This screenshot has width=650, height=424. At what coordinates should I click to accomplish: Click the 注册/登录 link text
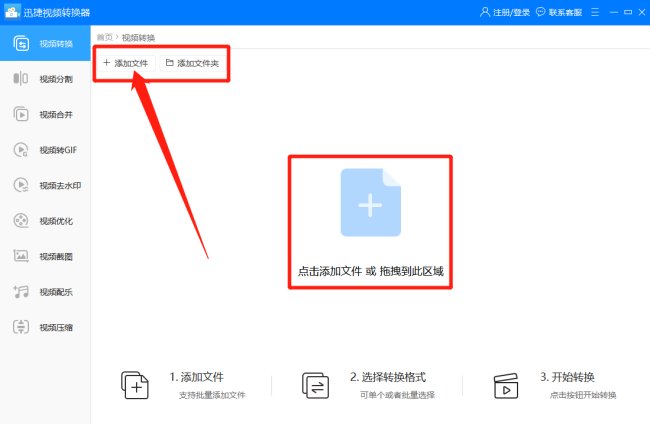click(512, 12)
